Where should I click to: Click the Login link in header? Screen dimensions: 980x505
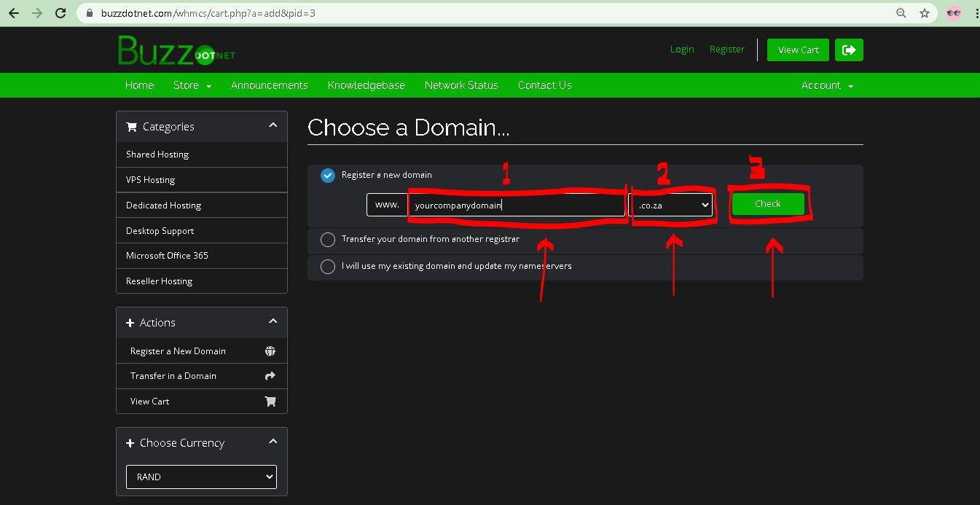click(682, 50)
